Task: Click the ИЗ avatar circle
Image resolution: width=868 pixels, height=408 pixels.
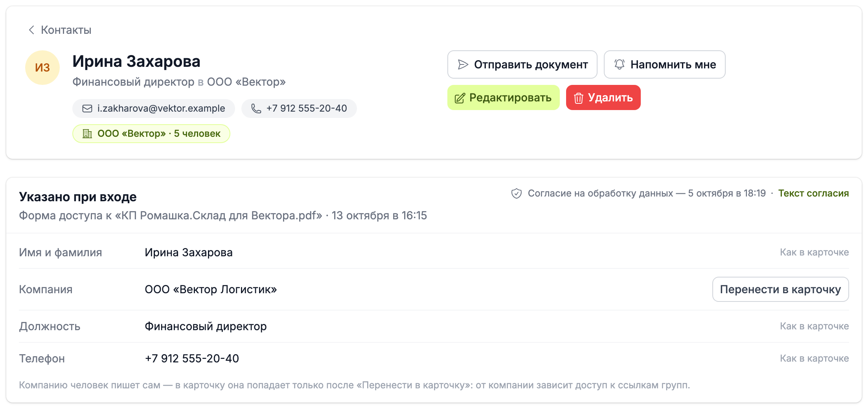Action: tap(42, 68)
